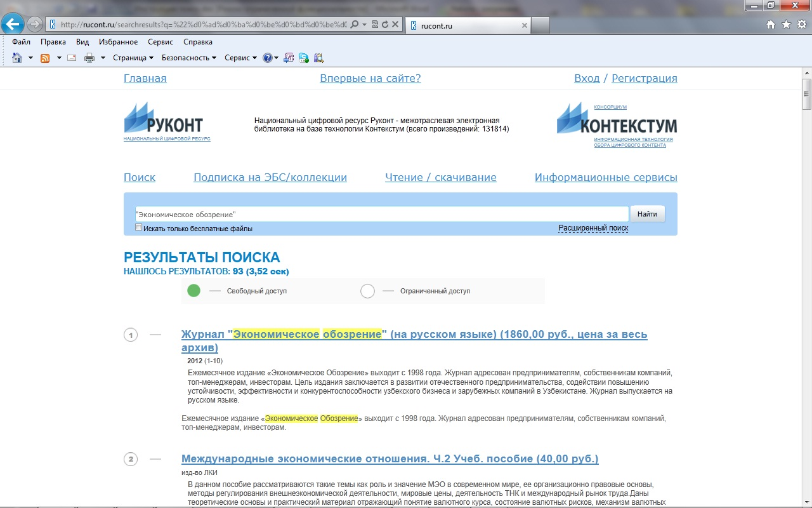Click the Skype add-on icon in command bar
The image size is (812, 508).
[x=304, y=58]
